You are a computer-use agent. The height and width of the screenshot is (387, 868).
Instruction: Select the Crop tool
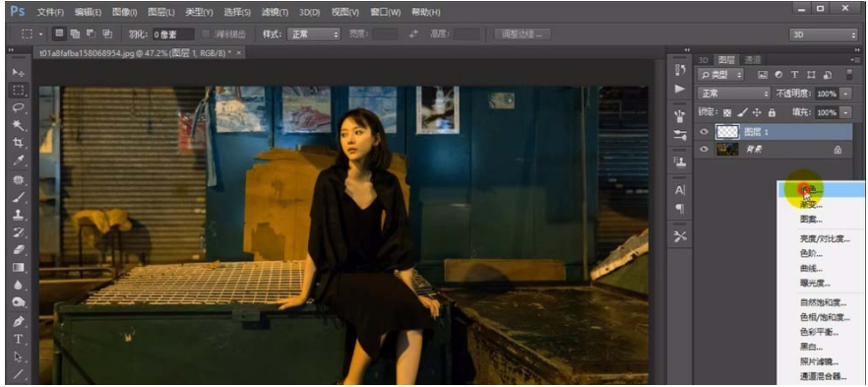point(19,143)
